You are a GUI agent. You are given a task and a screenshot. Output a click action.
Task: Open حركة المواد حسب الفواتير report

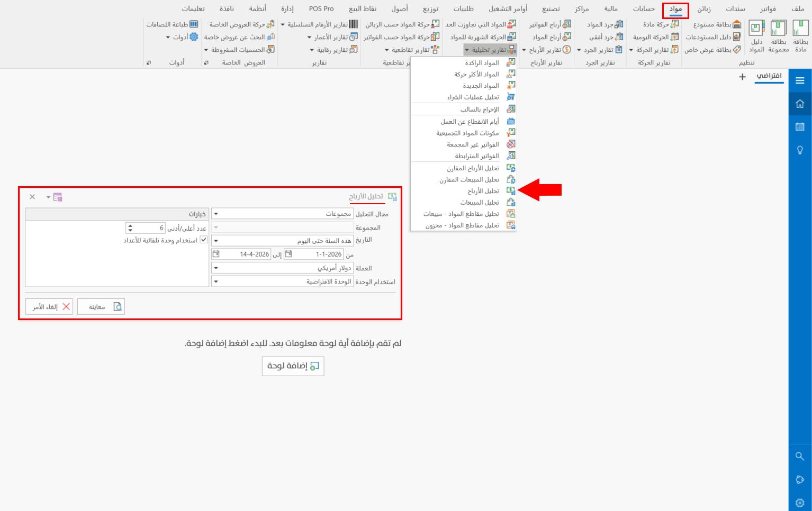[401, 37]
